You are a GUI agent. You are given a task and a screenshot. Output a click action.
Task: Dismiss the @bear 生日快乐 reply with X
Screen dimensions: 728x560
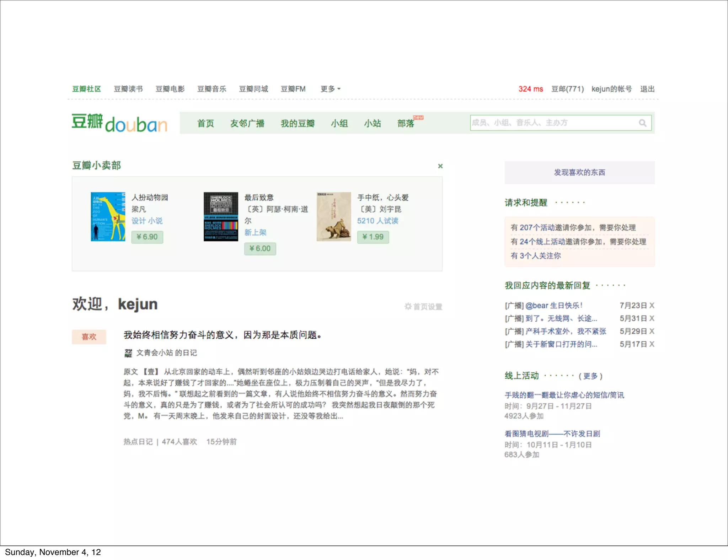pos(652,305)
